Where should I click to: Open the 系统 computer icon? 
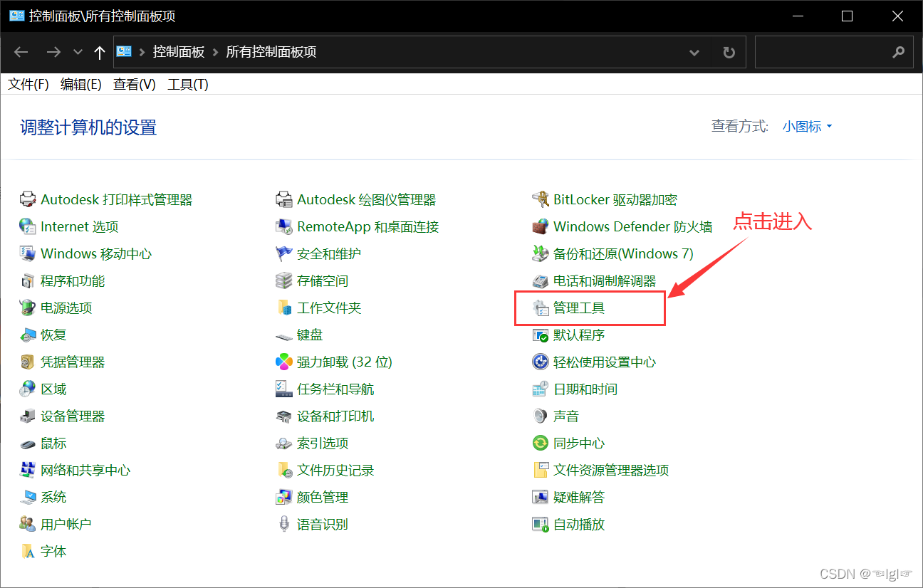click(x=28, y=497)
